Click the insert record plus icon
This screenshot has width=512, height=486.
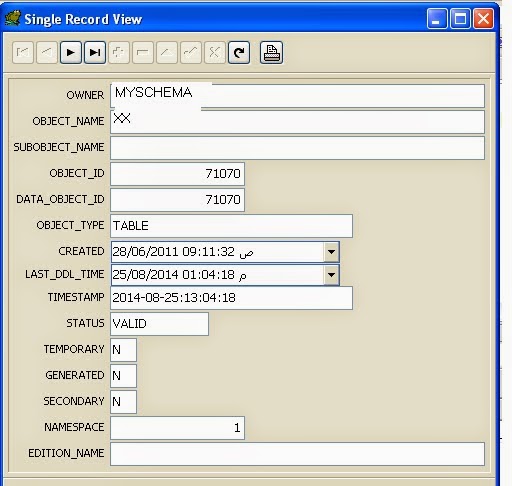(119, 52)
